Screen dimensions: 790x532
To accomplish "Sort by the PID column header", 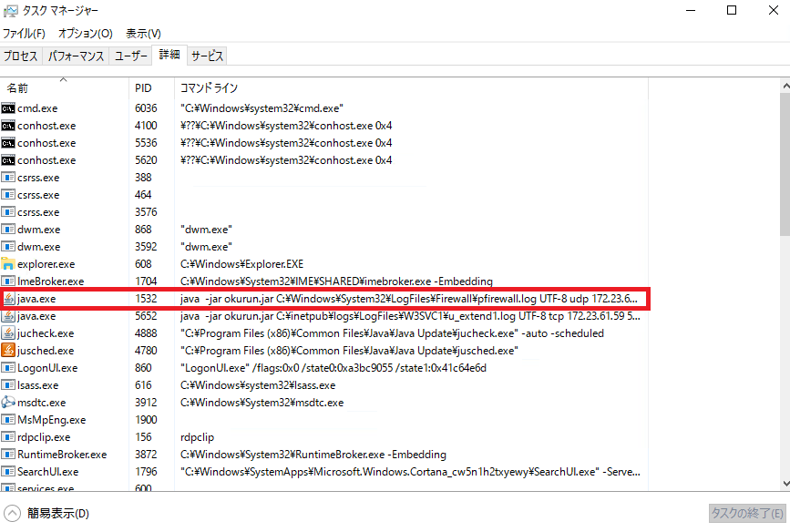I will tap(151, 88).
